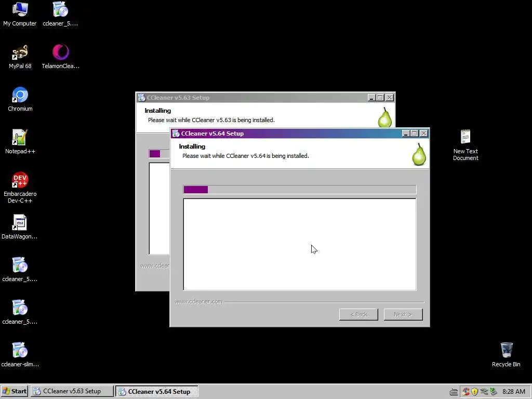This screenshot has width=532, height=399.
Task: Select the Recycle Bin icon
Action: tap(506, 350)
